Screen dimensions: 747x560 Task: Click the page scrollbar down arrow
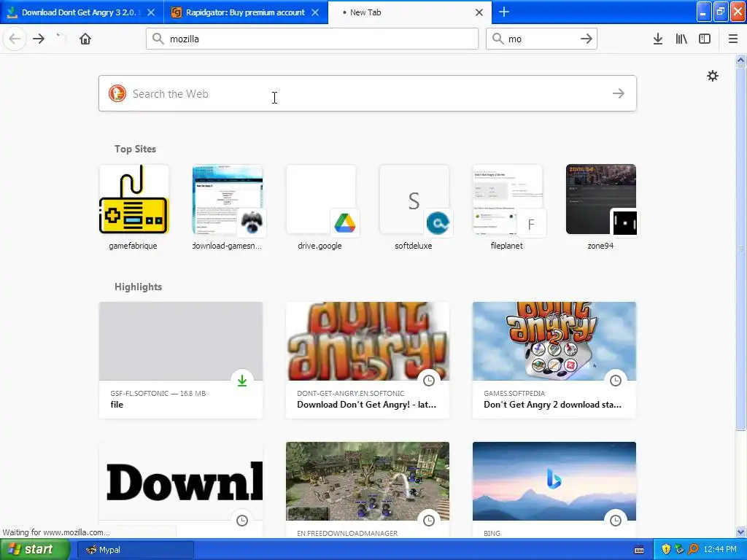(x=740, y=532)
